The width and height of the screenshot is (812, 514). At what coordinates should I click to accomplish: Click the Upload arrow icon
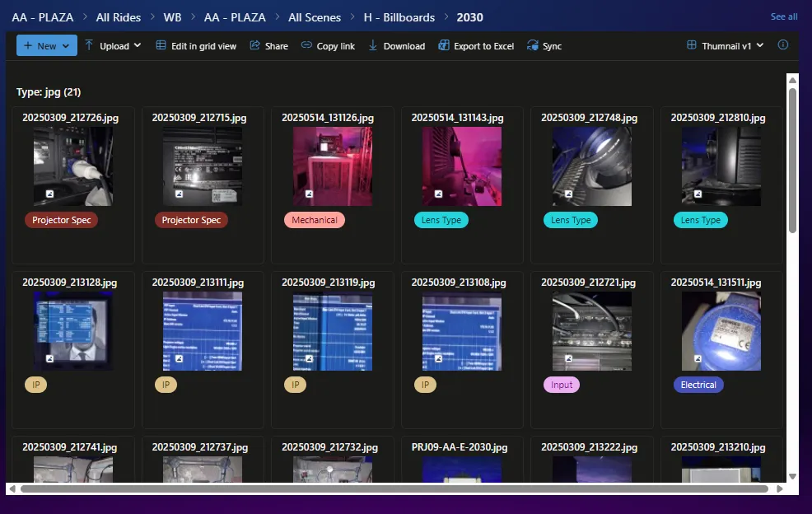pos(89,46)
